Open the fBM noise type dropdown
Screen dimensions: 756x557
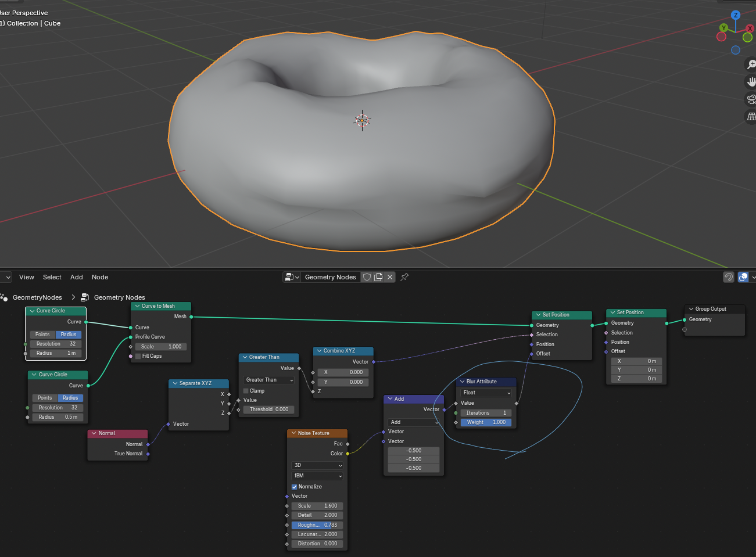pyautogui.click(x=317, y=476)
